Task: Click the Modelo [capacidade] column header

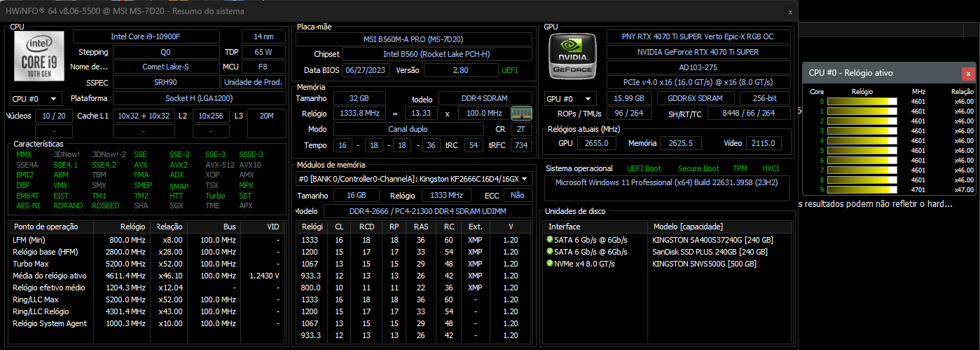Action: click(x=719, y=227)
